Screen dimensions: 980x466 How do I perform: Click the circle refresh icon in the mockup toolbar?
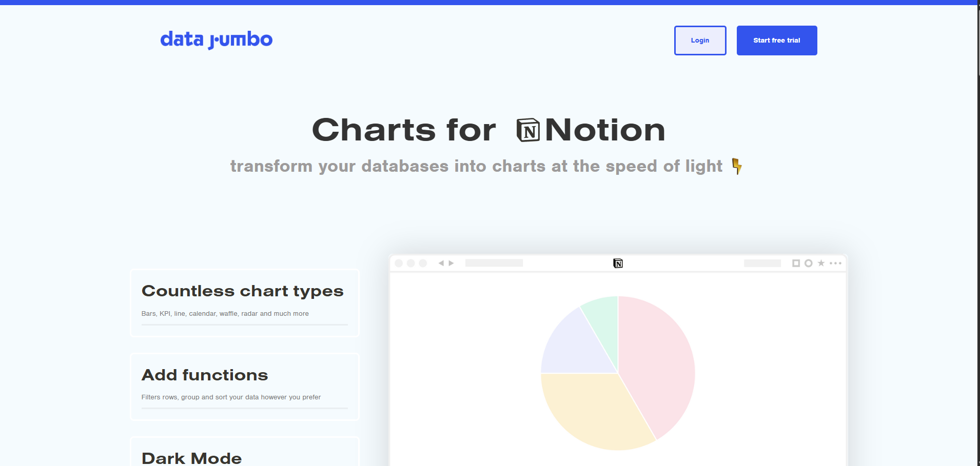pyautogui.click(x=809, y=262)
